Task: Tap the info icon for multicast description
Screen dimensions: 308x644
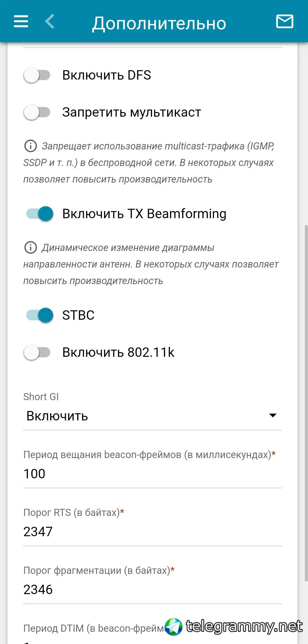Action: pos(31,146)
